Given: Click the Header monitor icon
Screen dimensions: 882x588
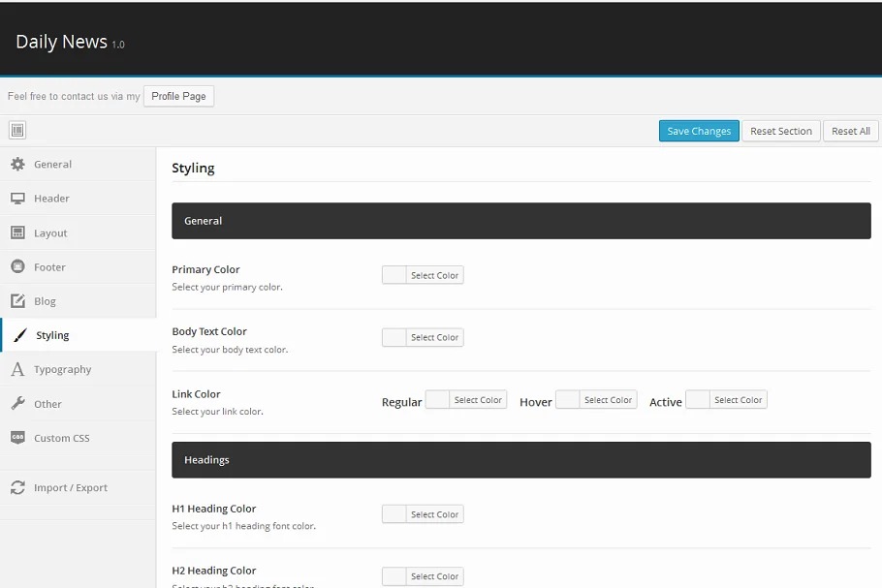Looking at the screenshot, I should pos(17,199).
